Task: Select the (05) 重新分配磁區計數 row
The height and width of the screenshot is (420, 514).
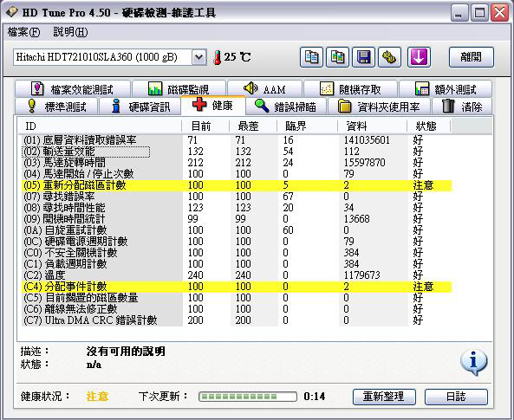Action: [237, 185]
